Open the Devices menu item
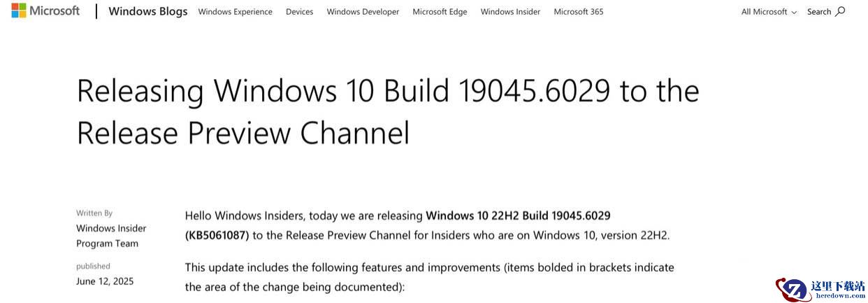Screen dimensions: 868x303 pos(299,12)
